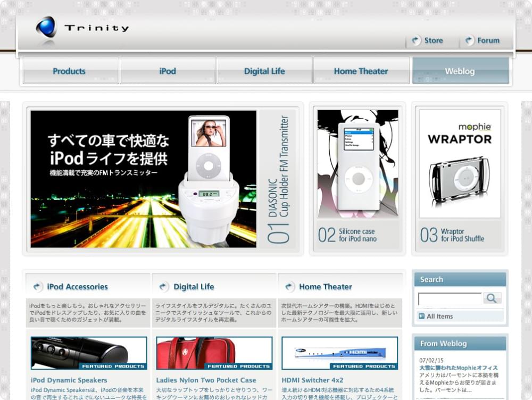Click the arrow icon next to Digital Life heading

164,287
